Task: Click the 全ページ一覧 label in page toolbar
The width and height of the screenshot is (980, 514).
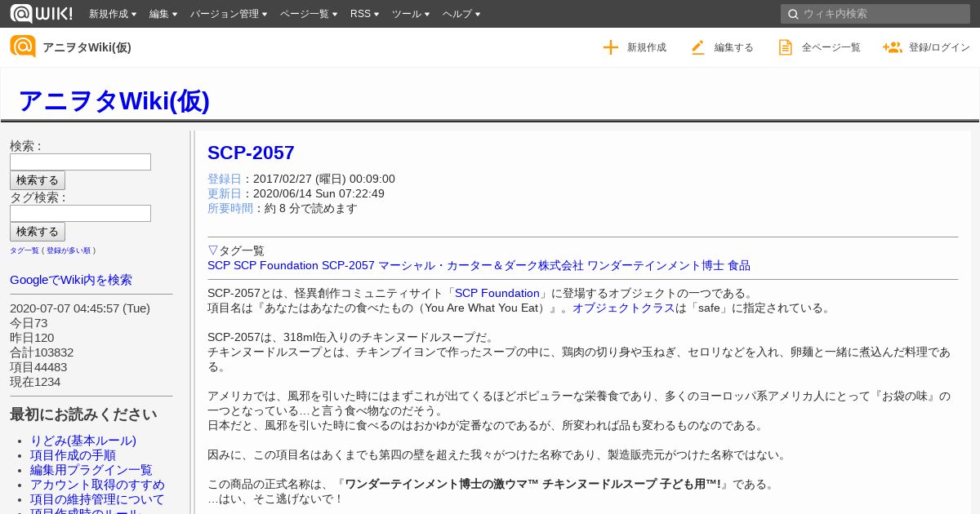Action: pyautogui.click(x=831, y=47)
